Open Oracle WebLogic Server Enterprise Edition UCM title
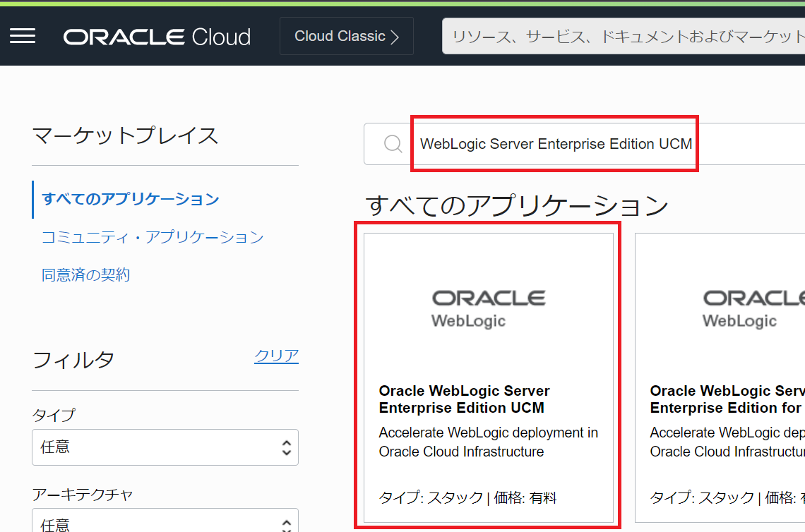The image size is (805, 532). pyautogui.click(x=464, y=399)
